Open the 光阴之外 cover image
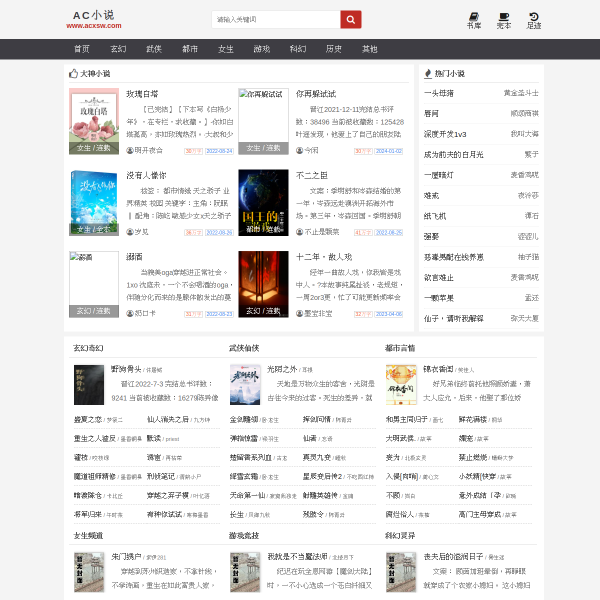Image resolution: width=600 pixels, height=600 pixels. point(245,385)
